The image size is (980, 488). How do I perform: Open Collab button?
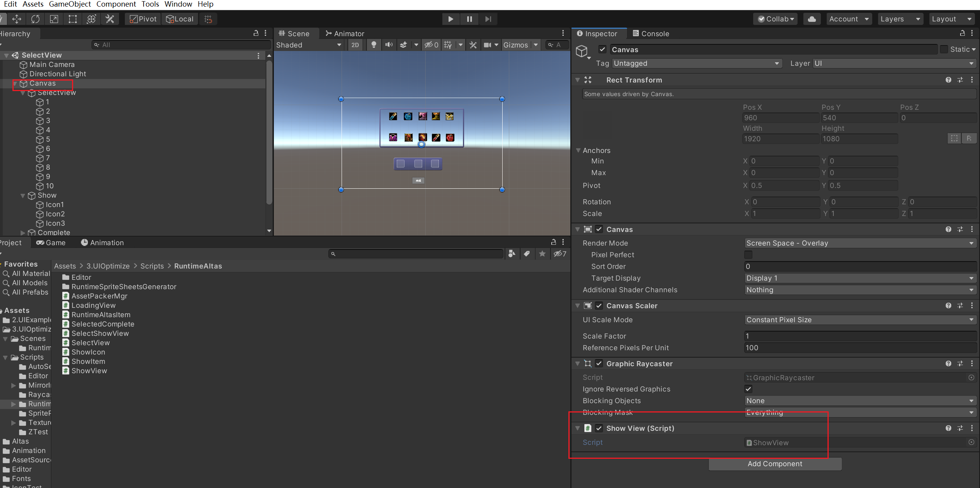775,19
